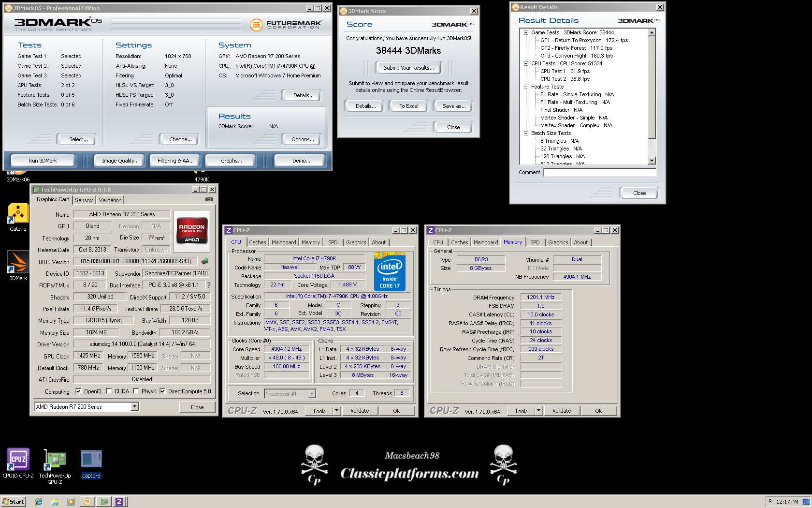
Task: Launch the TechPowerUp GPU-Z desktop icon
Action: (x=55, y=465)
